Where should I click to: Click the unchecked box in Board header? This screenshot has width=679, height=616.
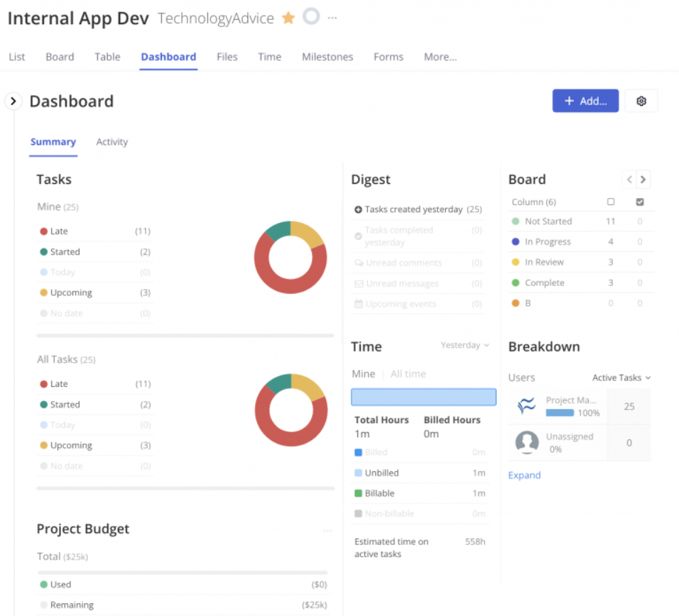pos(611,202)
